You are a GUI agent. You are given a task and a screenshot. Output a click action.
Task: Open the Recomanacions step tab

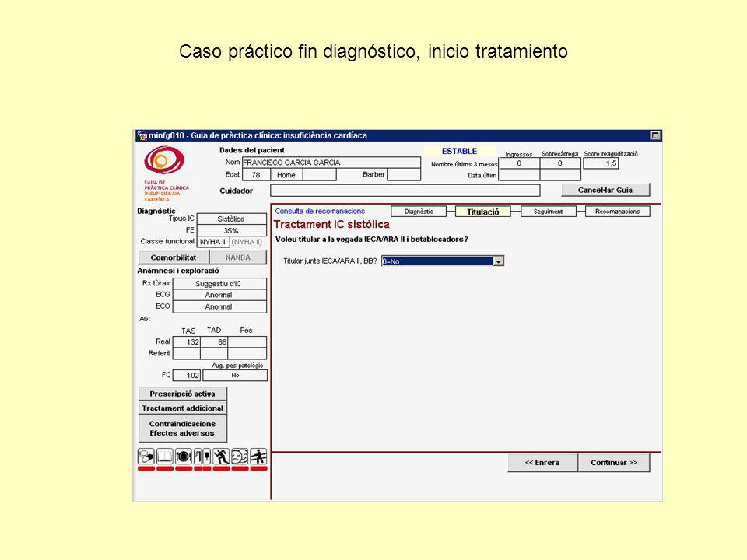click(x=617, y=212)
